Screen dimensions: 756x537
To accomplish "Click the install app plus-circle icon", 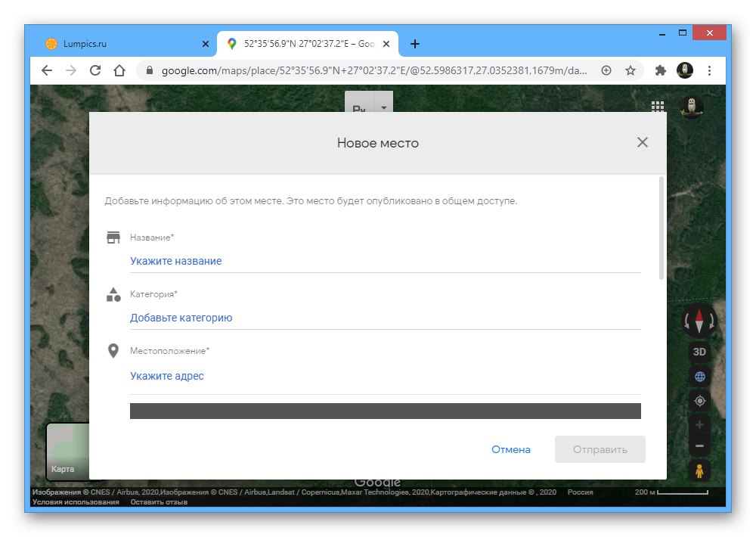I will pos(606,70).
